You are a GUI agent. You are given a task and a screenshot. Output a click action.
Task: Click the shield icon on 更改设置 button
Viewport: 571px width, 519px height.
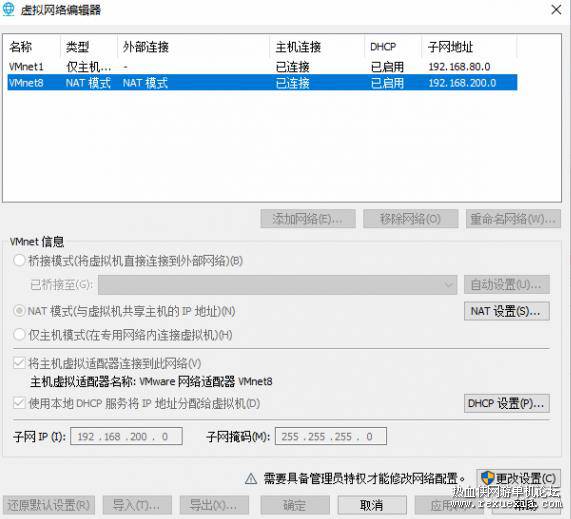pos(487,477)
